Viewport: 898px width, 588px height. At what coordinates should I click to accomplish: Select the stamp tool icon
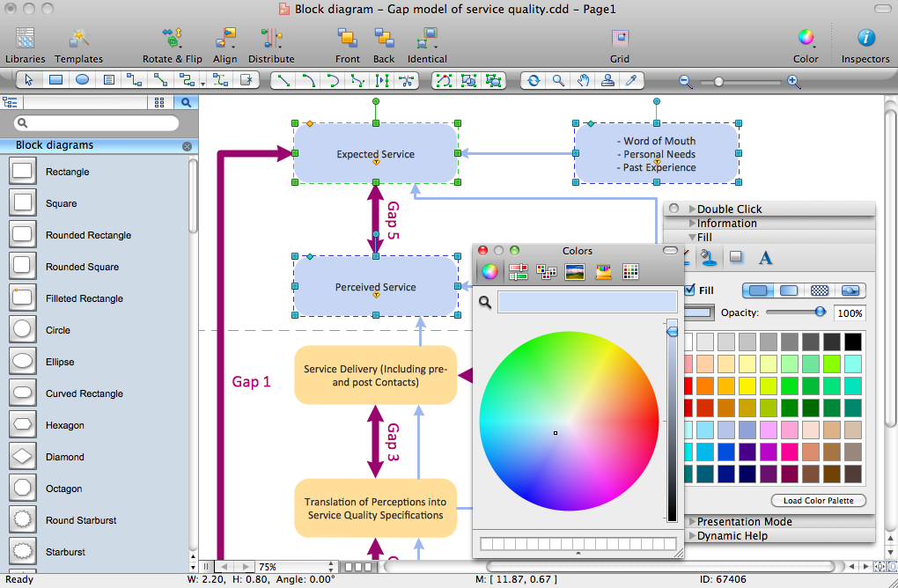pyautogui.click(x=607, y=81)
